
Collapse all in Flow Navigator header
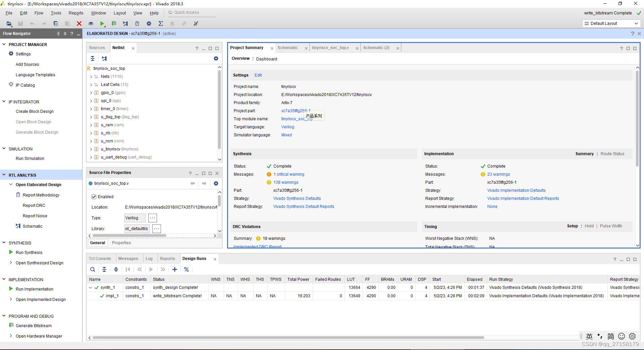click(58, 34)
